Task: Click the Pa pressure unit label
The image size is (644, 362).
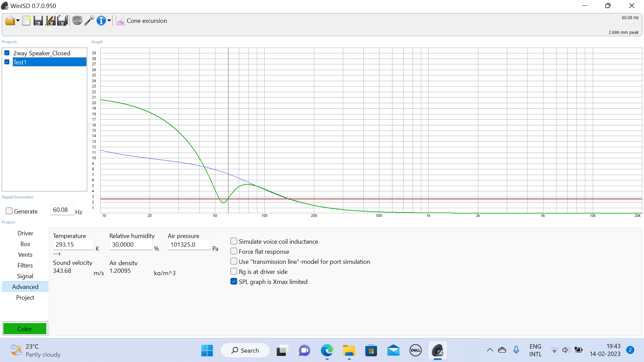Action: [x=215, y=249]
